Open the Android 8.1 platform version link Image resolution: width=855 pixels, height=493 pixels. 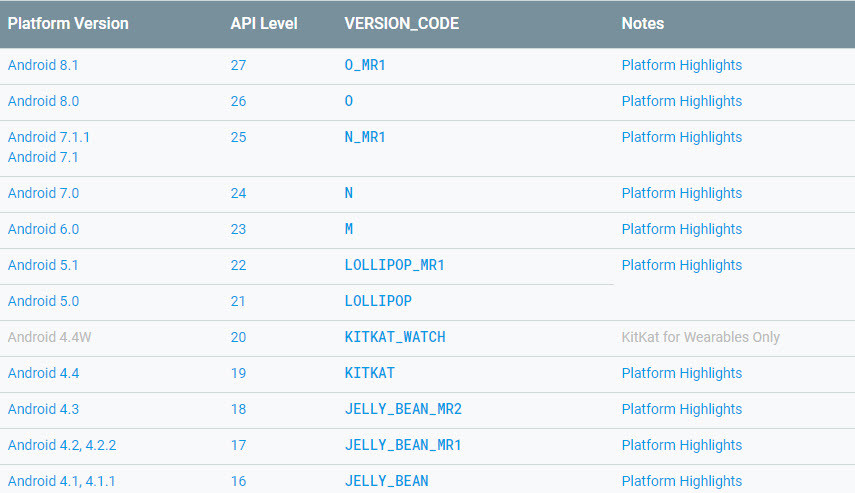click(x=43, y=65)
